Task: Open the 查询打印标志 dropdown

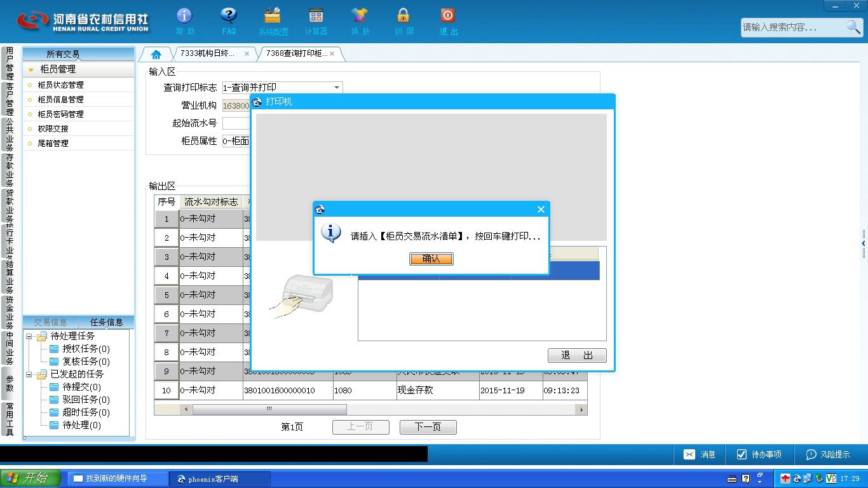Action: (337, 88)
